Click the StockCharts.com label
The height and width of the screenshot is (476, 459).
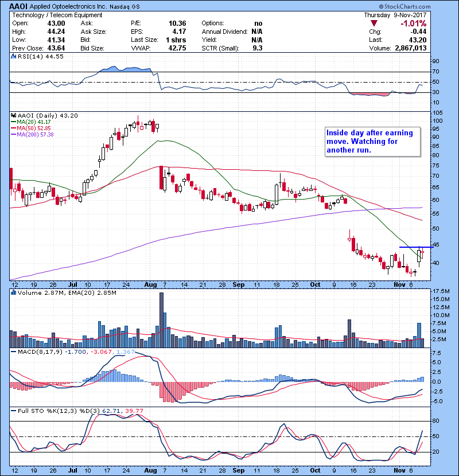point(404,6)
